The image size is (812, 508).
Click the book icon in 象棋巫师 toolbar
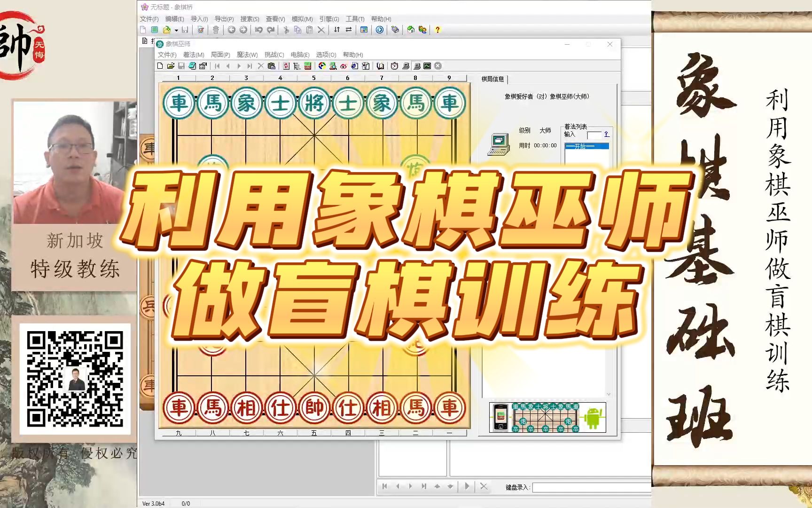point(380,66)
